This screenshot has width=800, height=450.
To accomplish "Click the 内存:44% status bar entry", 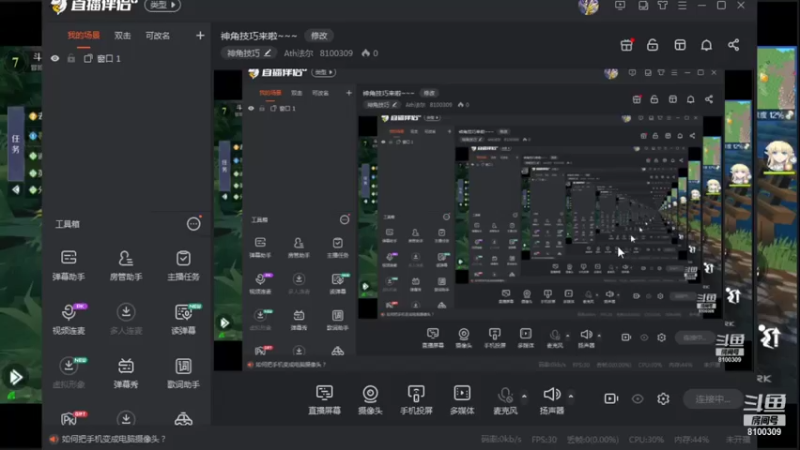I will (x=691, y=439).
